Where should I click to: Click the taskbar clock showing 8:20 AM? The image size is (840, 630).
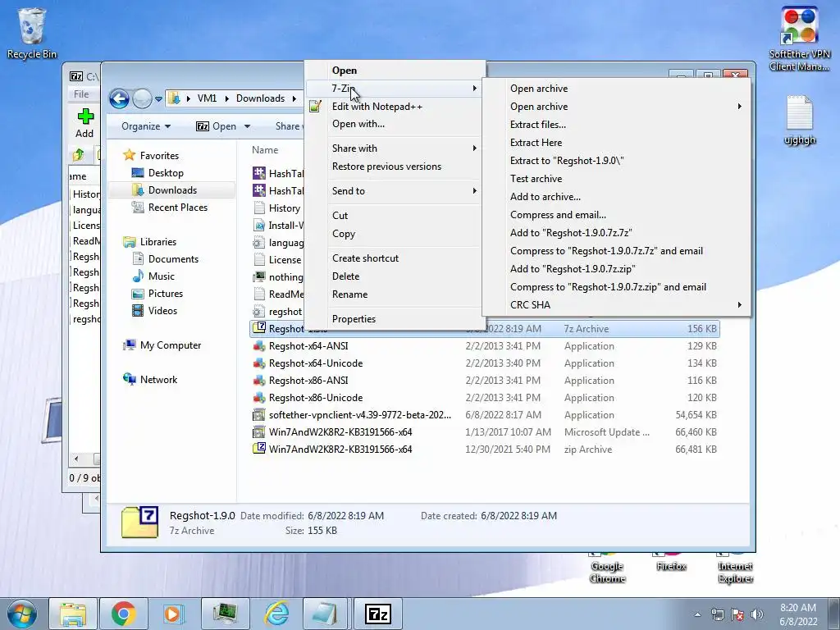(798, 614)
